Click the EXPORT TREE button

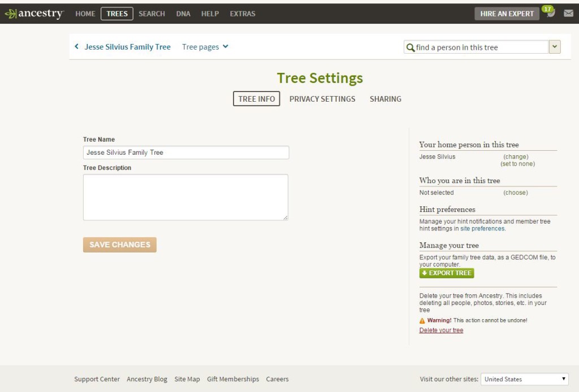(447, 273)
